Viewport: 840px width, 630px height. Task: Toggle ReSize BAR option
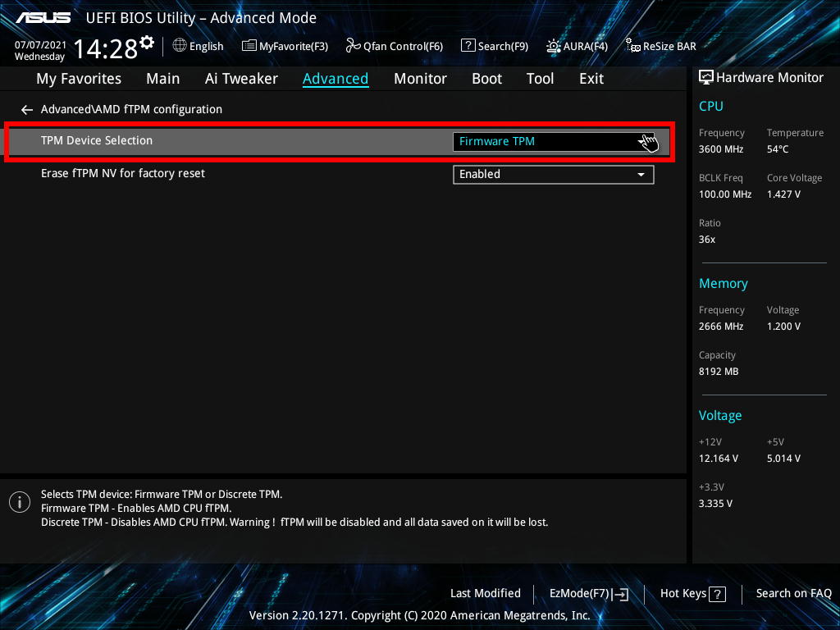click(661, 46)
